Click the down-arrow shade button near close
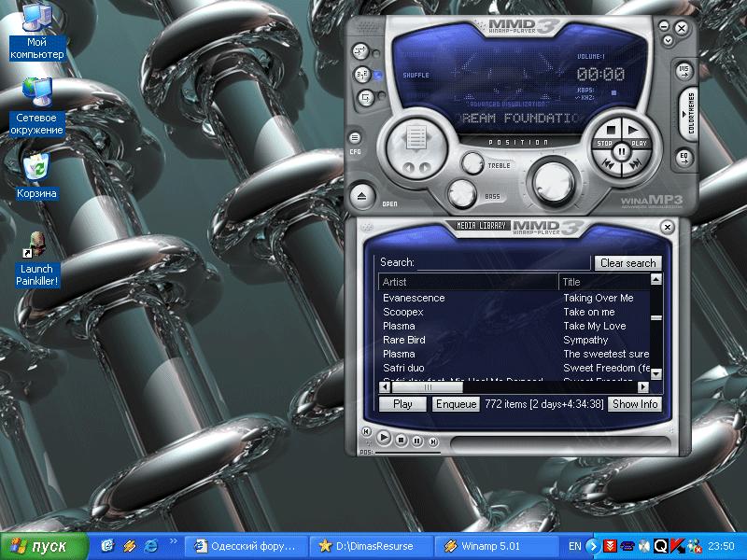The width and height of the screenshot is (747, 560). click(x=666, y=41)
